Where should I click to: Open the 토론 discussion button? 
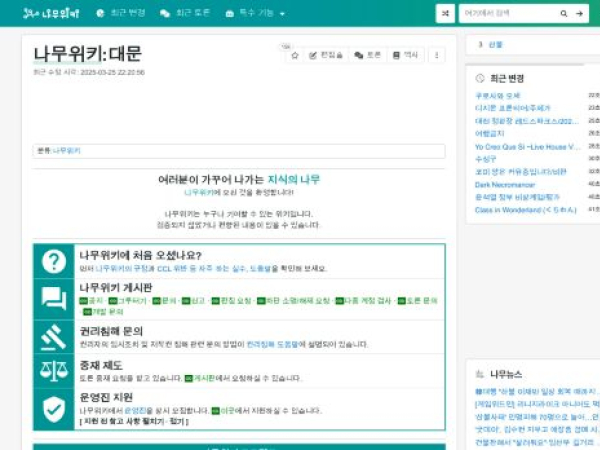(367, 55)
